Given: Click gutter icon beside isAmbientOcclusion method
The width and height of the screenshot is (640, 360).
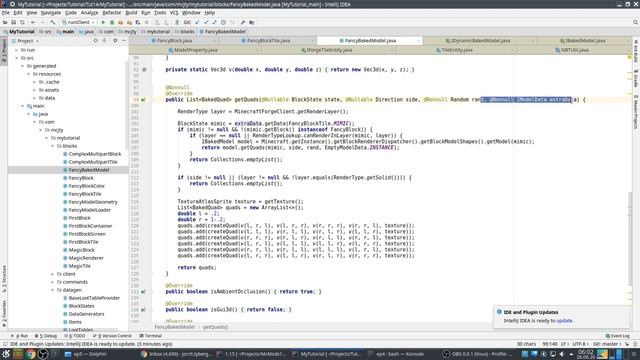Looking at the screenshot, I should pyautogui.click(x=143, y=292).
